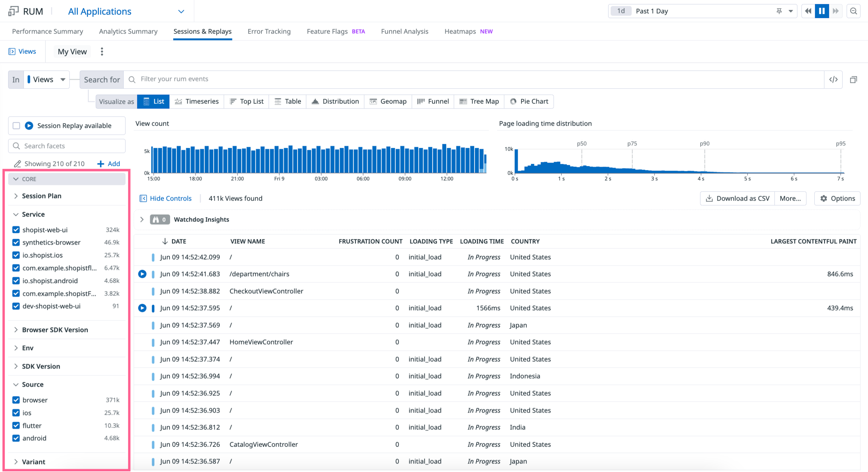Visualize results as Pie Chart

coord(529,102)
